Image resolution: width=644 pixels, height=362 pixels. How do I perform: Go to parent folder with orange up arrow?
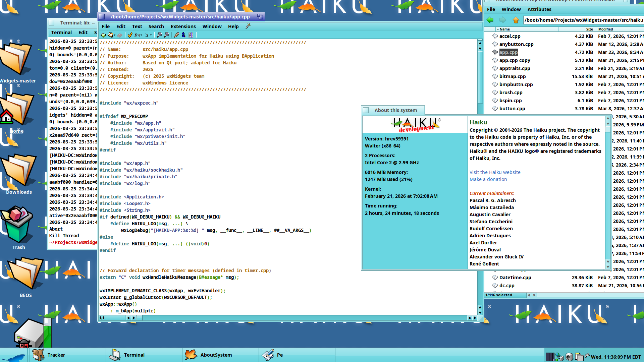click(516, 20)
